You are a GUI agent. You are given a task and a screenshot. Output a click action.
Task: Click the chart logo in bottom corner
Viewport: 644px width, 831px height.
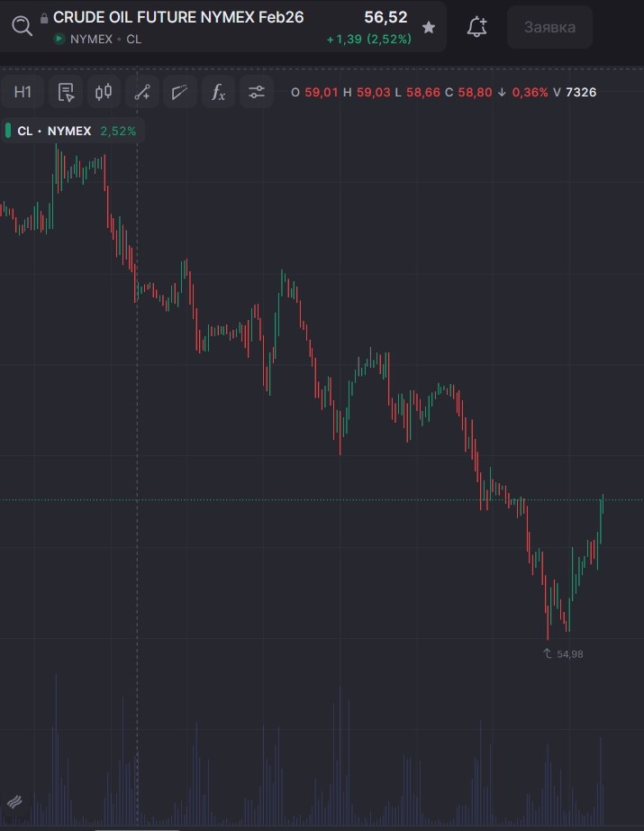14,802
